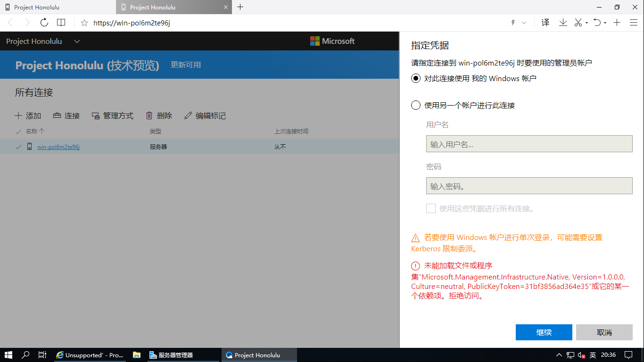644x362 pixels.
Task: Switch to 服务器管理器 taskbar item
Action: click(182, 355)
